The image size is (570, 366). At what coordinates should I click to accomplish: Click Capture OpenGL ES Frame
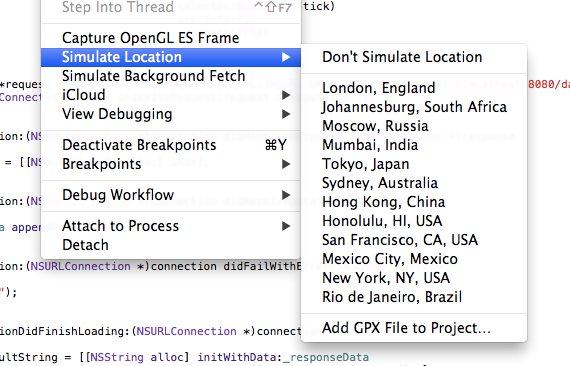pyautogui.click(x=171, y=38)
